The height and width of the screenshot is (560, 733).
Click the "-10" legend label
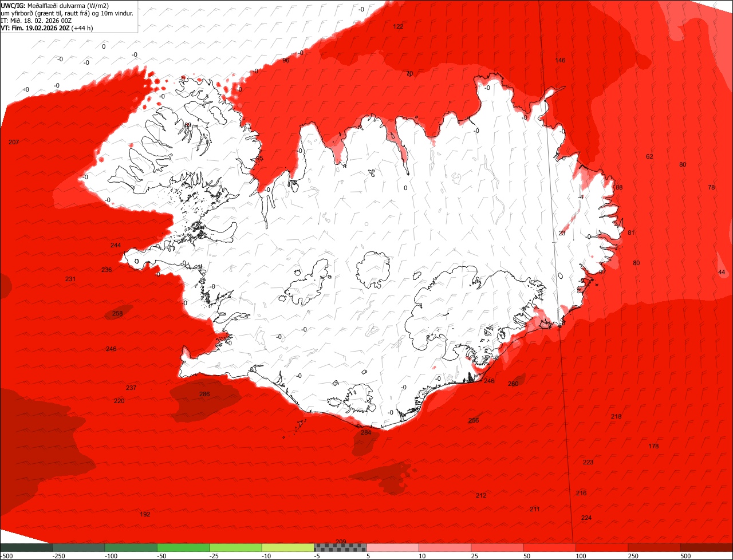[267, 556]
